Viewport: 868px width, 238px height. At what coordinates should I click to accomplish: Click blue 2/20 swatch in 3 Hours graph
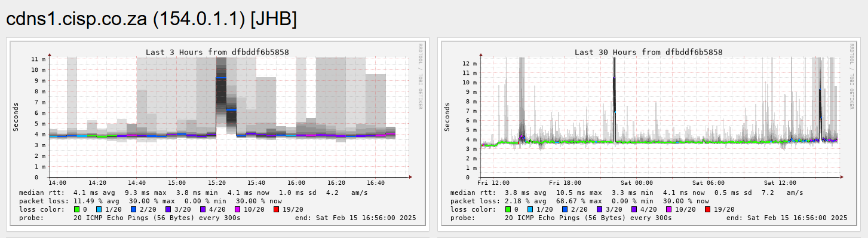(x=134, y=209)
